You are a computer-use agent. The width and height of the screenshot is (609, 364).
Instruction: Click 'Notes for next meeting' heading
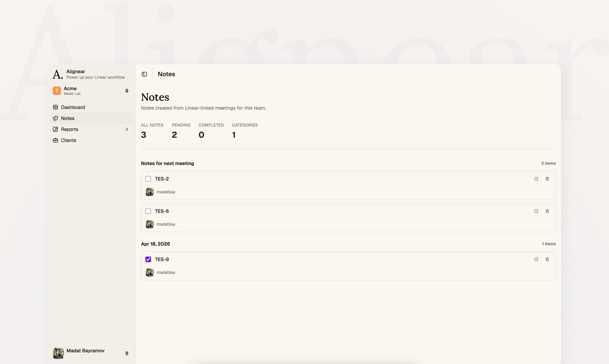(x=168, y=163)
